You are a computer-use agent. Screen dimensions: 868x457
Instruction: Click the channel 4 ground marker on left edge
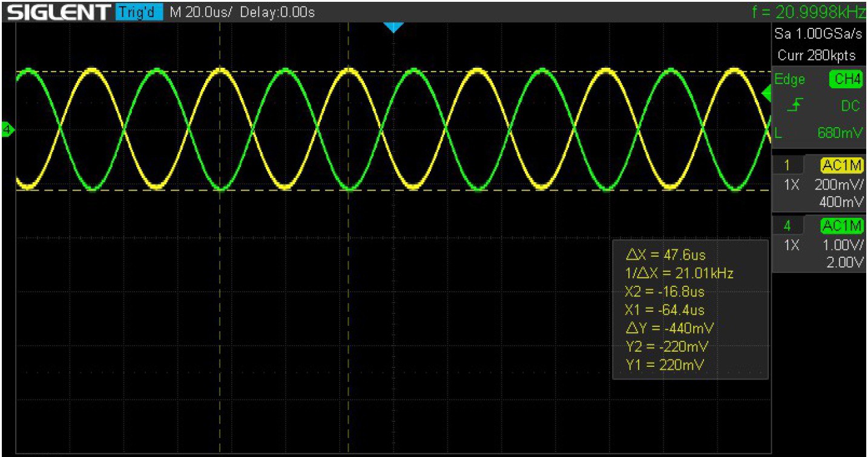pos(7,129)
